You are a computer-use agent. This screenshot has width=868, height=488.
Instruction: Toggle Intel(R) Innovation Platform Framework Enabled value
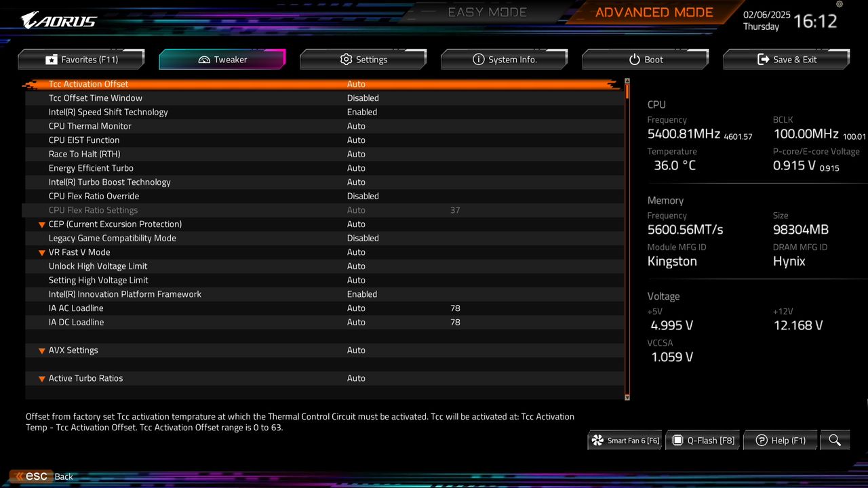362,294
